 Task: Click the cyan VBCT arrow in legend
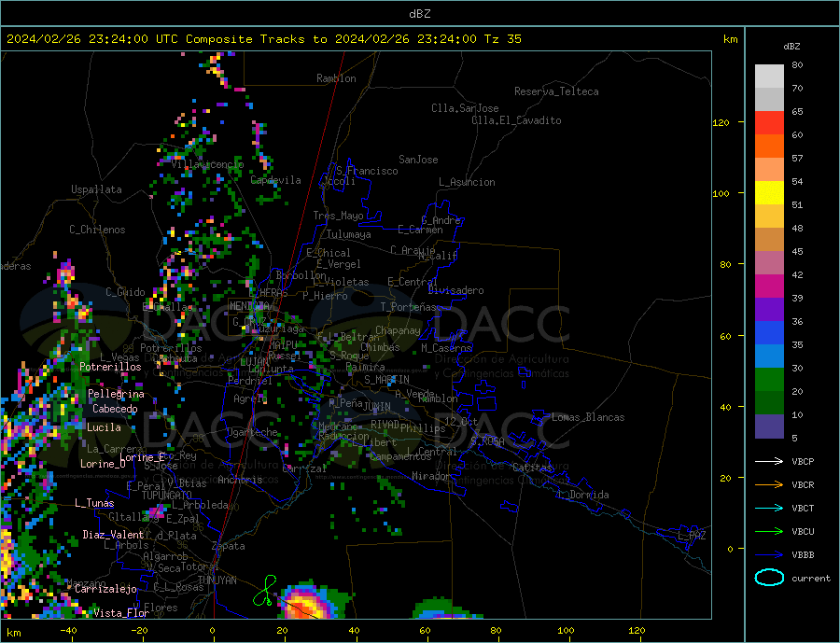(769, 508)
